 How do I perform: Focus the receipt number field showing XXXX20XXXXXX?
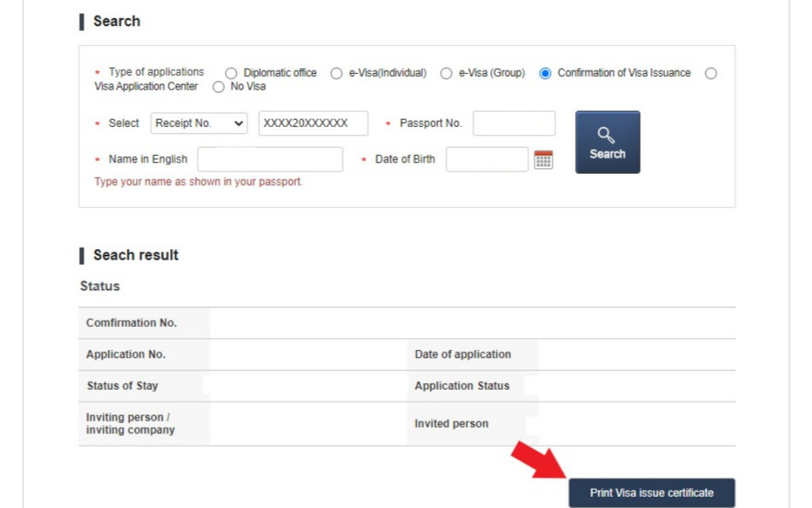coord(313,123)
